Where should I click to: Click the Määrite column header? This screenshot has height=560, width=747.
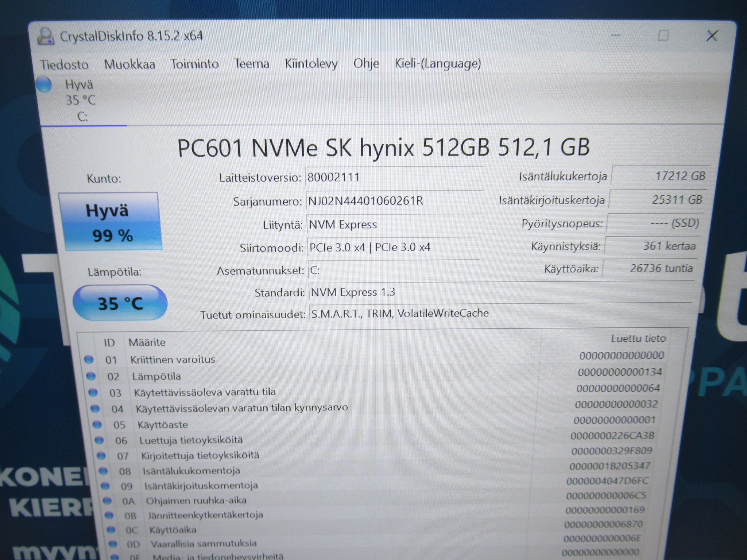tap(147, 342)
